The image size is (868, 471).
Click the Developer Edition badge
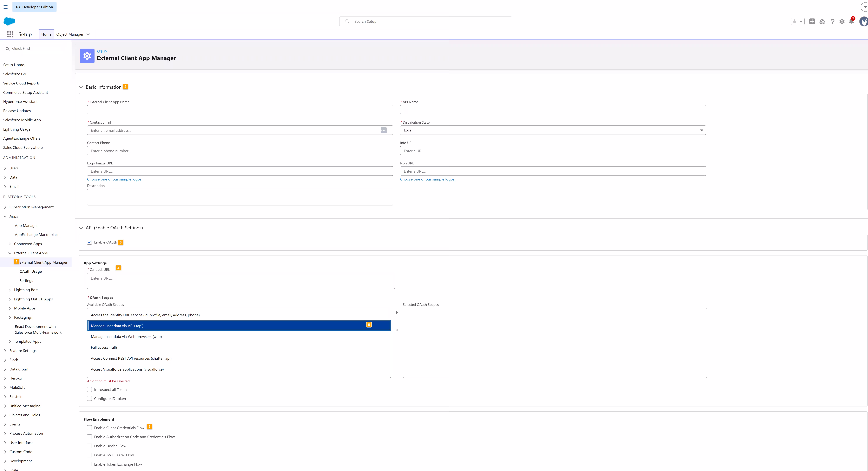[x=34, y=7]
